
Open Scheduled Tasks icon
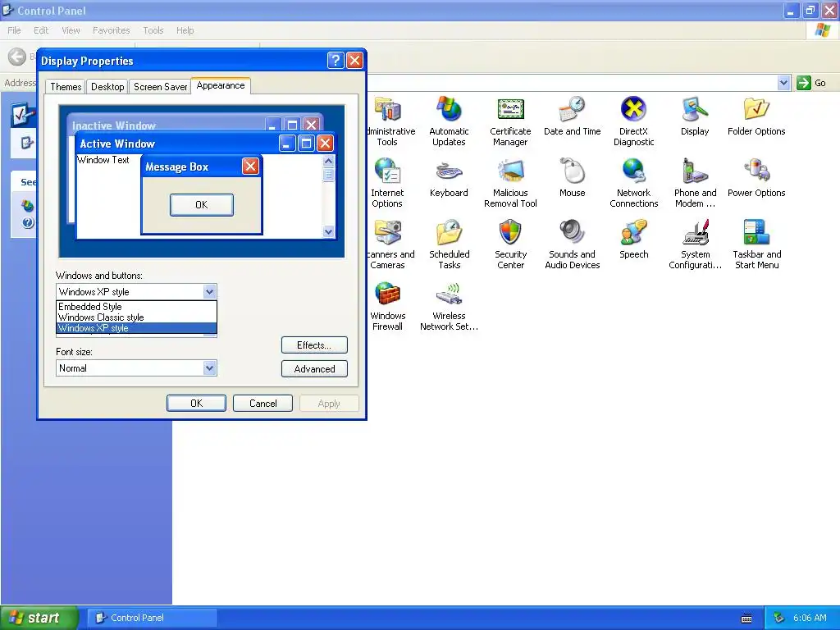(449, 244)
